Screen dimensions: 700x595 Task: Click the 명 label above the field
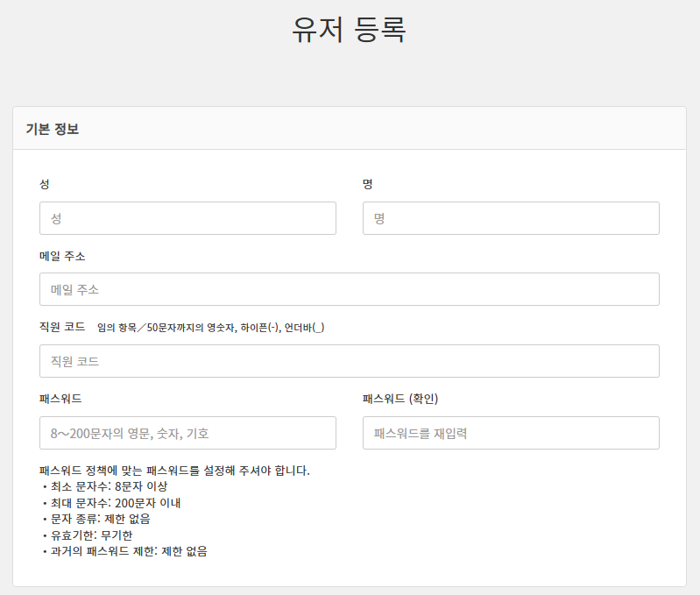coord(368,184)
